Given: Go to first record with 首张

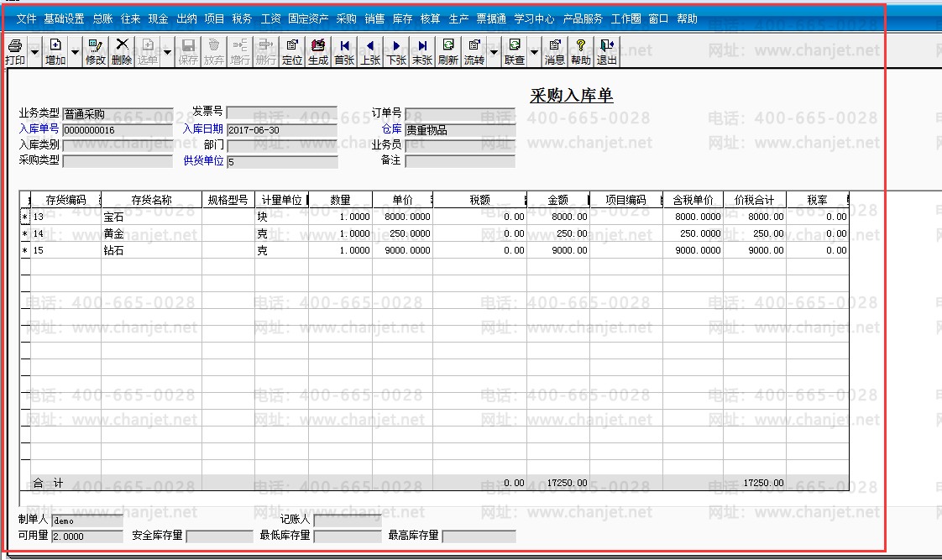Looking at the screenshot, I should click(344, 51).
